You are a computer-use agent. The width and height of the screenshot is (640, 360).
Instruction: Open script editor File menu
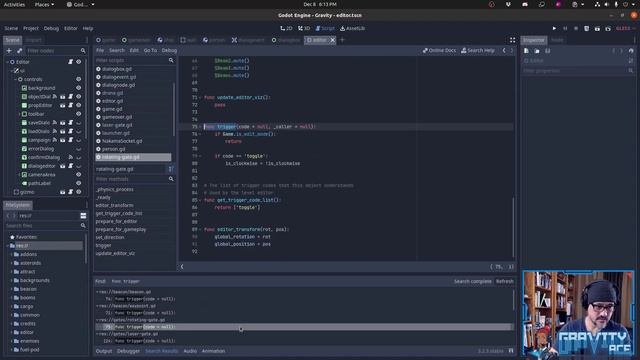pyautogui.click(x=100, y=51)
